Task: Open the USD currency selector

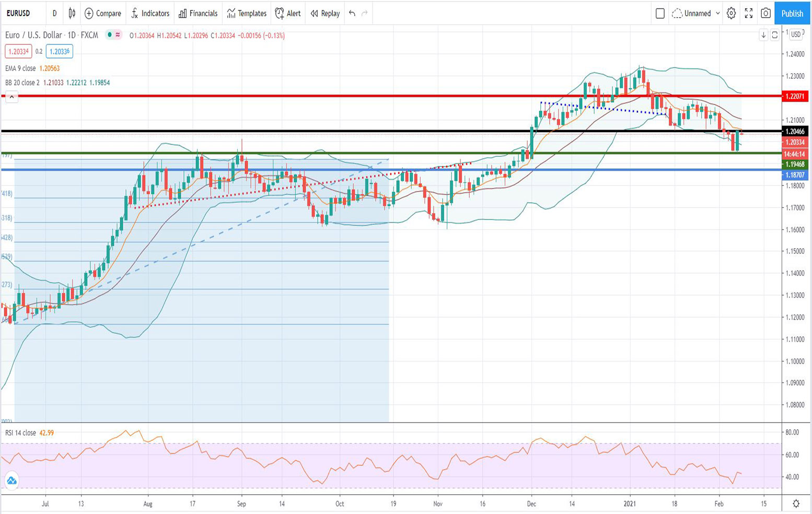Action: point(795,34)
